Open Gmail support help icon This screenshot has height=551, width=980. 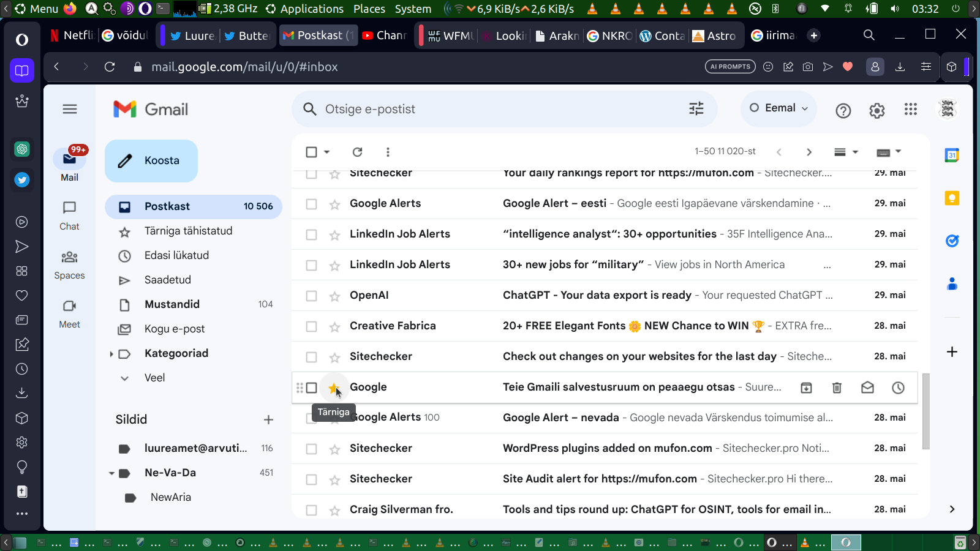click(x=843, y=110)
